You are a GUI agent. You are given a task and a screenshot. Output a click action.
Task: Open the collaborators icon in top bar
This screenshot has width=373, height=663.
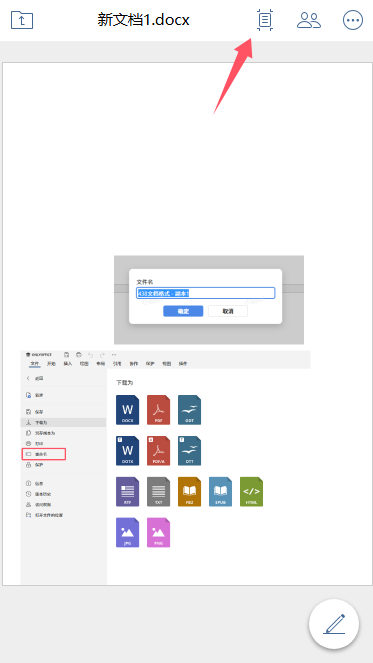tap(309, 20)
